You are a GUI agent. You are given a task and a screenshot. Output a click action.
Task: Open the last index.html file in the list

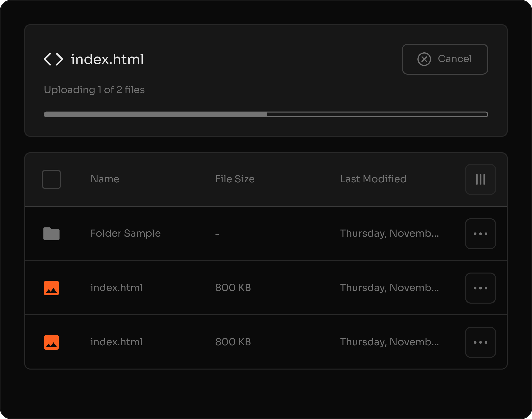[116, 342]
